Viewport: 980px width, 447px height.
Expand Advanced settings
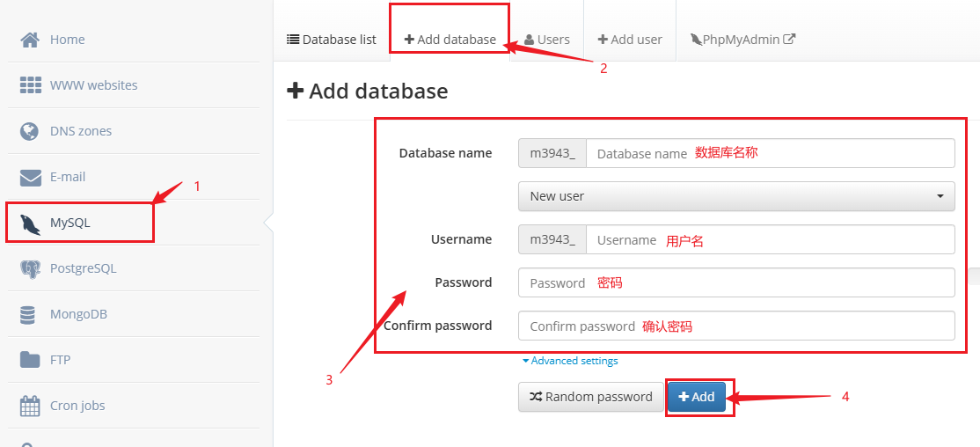click(570, 361)
